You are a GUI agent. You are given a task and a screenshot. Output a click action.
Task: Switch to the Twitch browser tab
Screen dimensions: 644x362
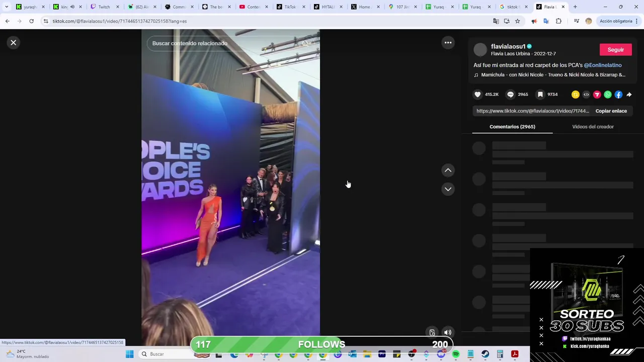pos(104,7)
